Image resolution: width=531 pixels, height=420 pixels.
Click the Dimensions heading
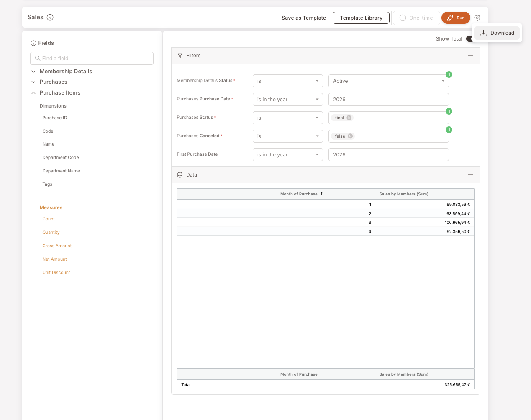[53, 106]
